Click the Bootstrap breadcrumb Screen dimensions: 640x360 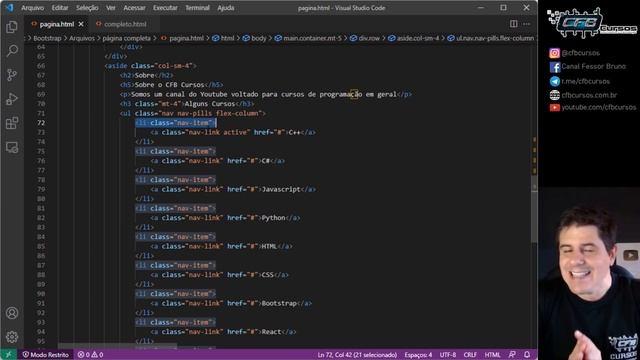47,38
